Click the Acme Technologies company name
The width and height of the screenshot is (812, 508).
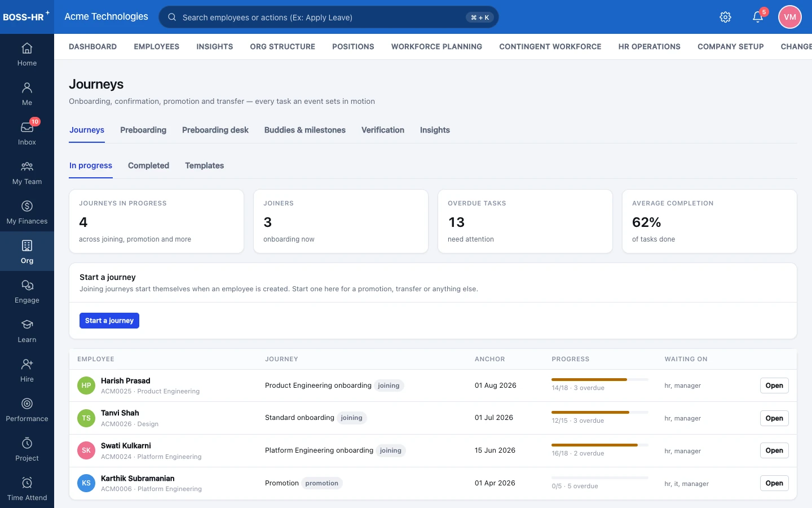click(x=106, y=16)
